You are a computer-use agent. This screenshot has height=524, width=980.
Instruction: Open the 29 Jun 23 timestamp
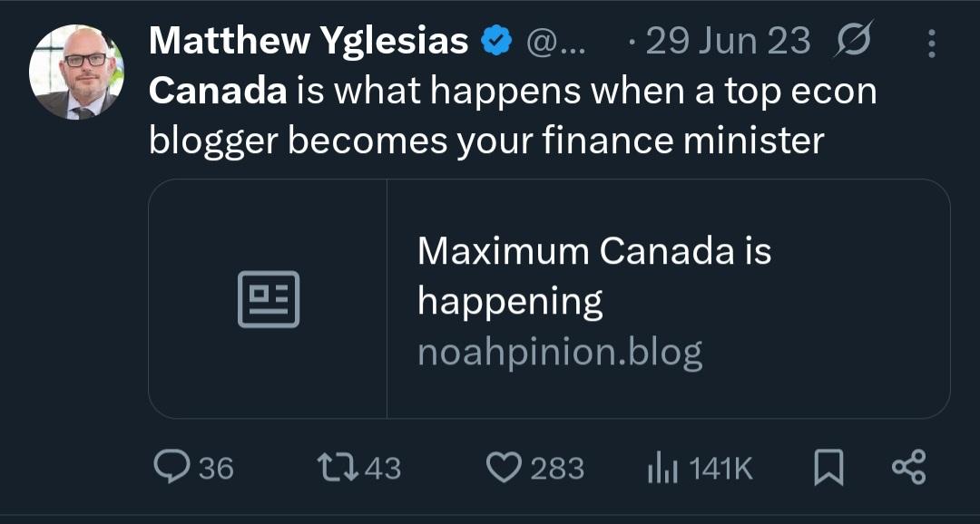coord(729,41)
